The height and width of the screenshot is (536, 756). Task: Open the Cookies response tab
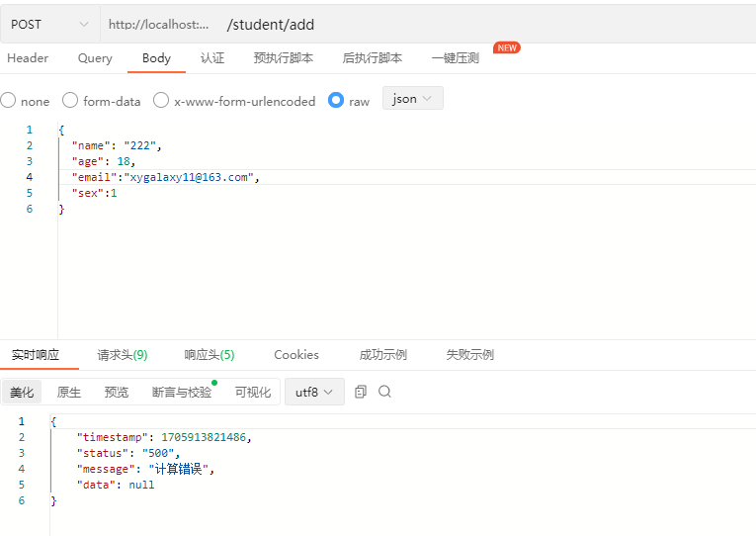pos(296,355)
